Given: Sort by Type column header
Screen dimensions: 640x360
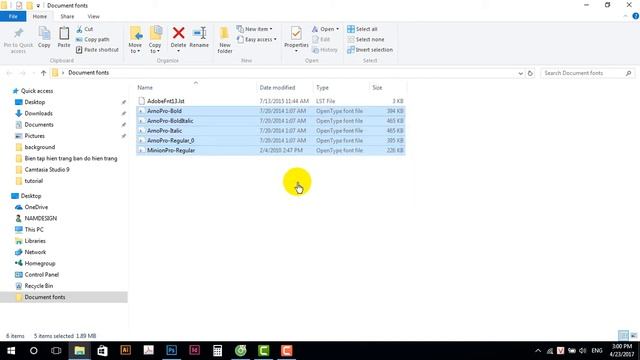Looking at the screenshot, I should (x=322, y=88).
